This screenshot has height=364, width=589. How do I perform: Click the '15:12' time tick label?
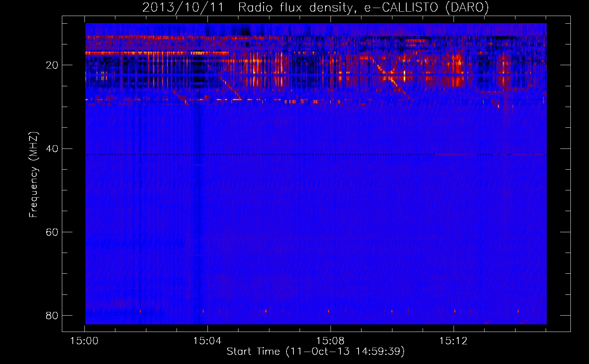(453, 341)
